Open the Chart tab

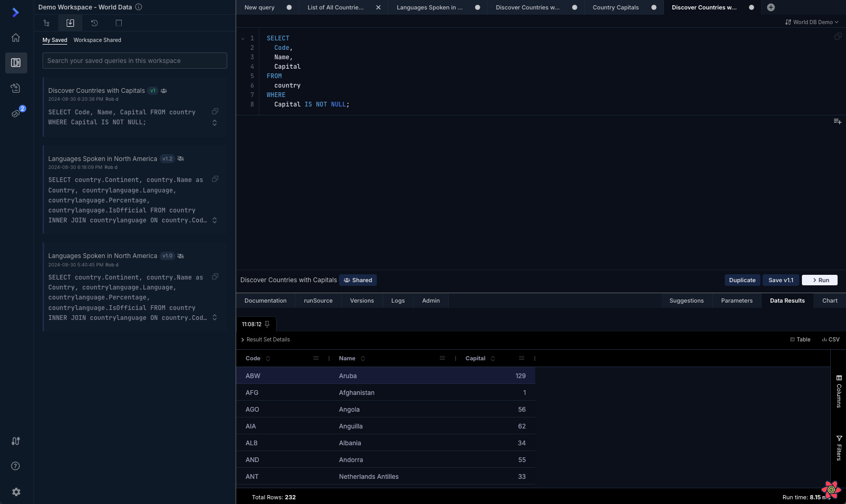[x=830, y=301]
